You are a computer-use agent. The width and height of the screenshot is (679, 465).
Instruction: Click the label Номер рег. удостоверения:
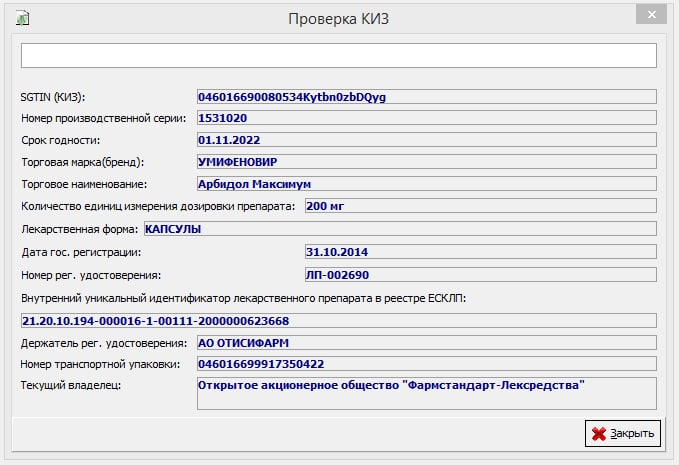pos(91,275)
